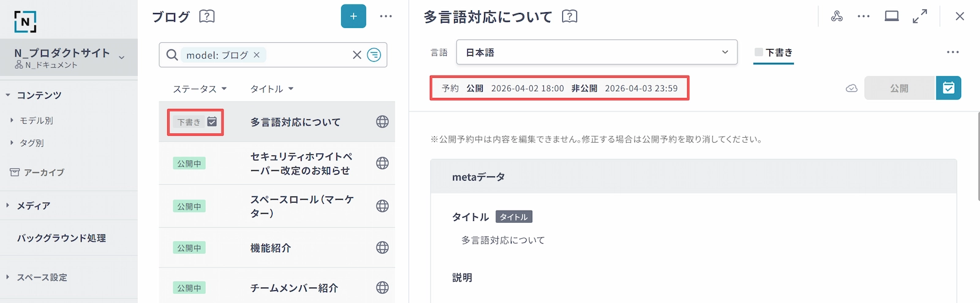This screenshot has width=980, height=303.
Task: Open the filter options icon in search
Action: click(x=374, y=55)
